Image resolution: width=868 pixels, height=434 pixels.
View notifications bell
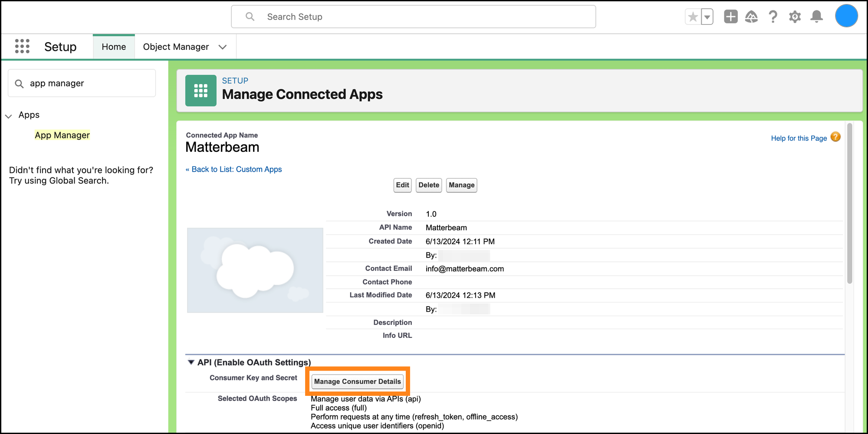pyautogui.click(x=816, y=17)
